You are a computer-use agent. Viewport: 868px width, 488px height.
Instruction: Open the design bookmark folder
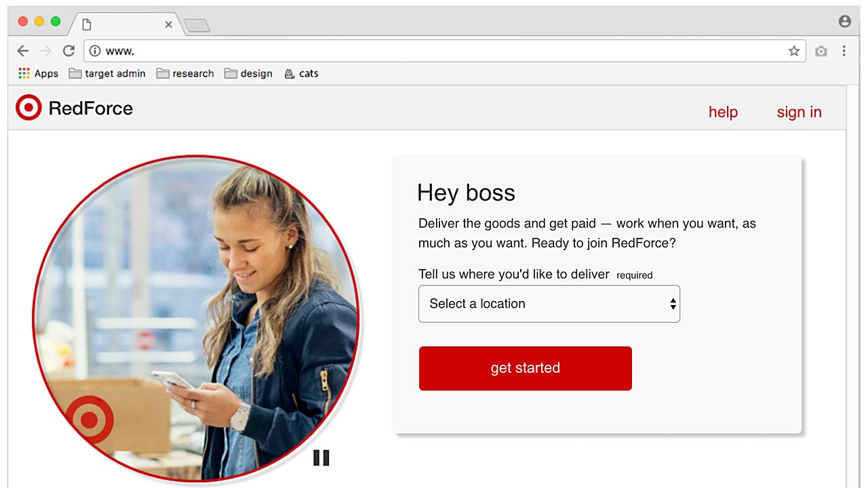[248, 73]
